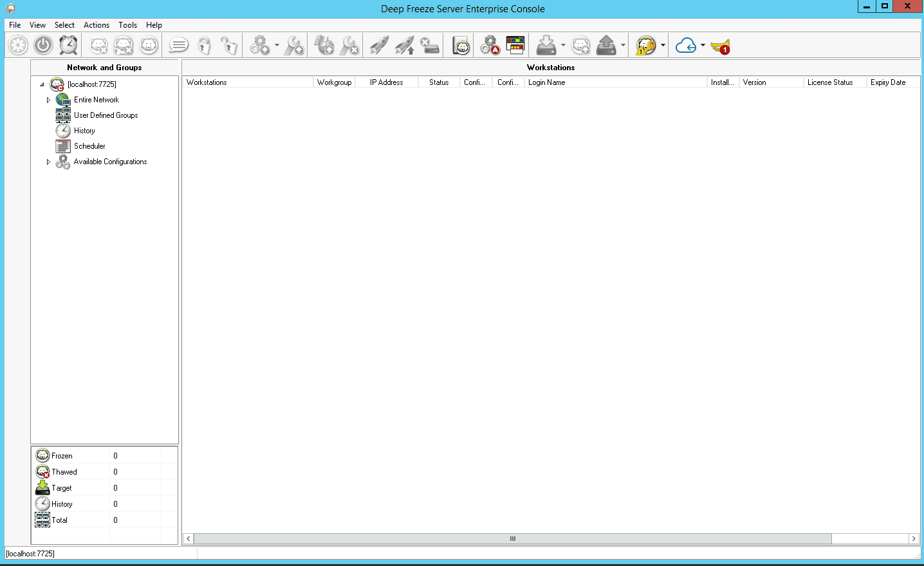
Task: Click the Thawed count row
Action: (x=105, y=471)
